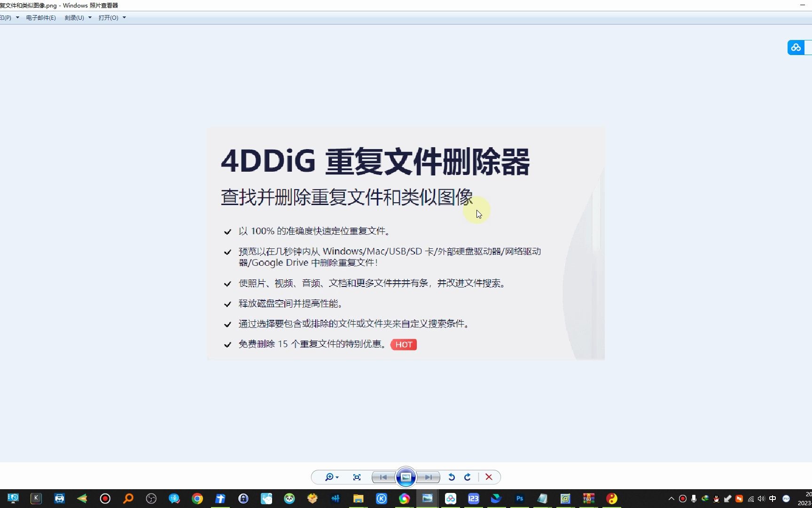This screenshot has height=508, width=812.
Task: Open the translate chat-bubble taskbar icon
Action: (x=174, y=499)
